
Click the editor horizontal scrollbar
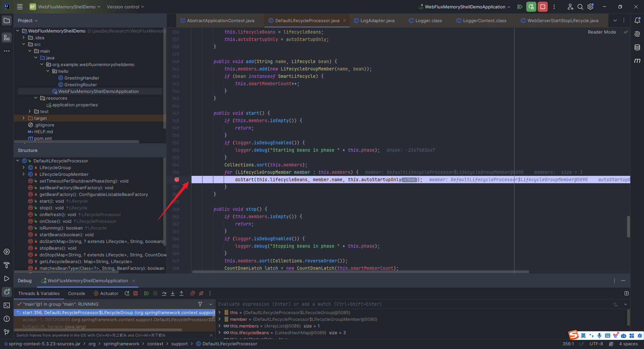361,272
